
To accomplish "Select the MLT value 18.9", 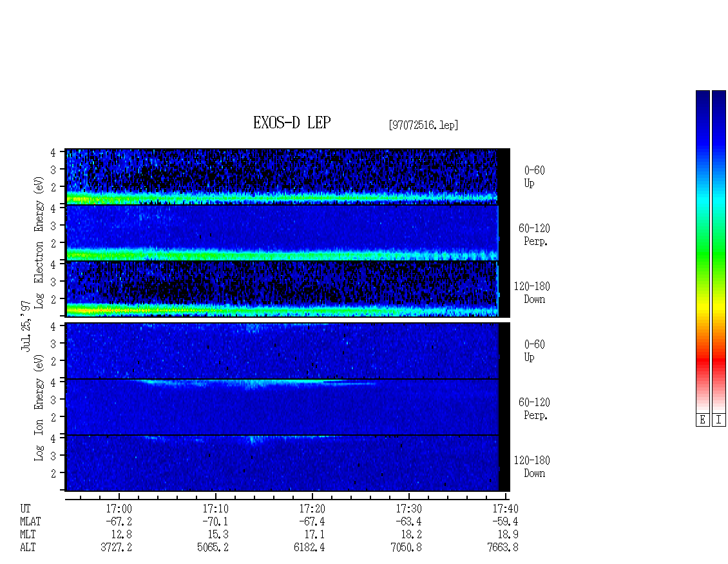I will tap(508, 535).
